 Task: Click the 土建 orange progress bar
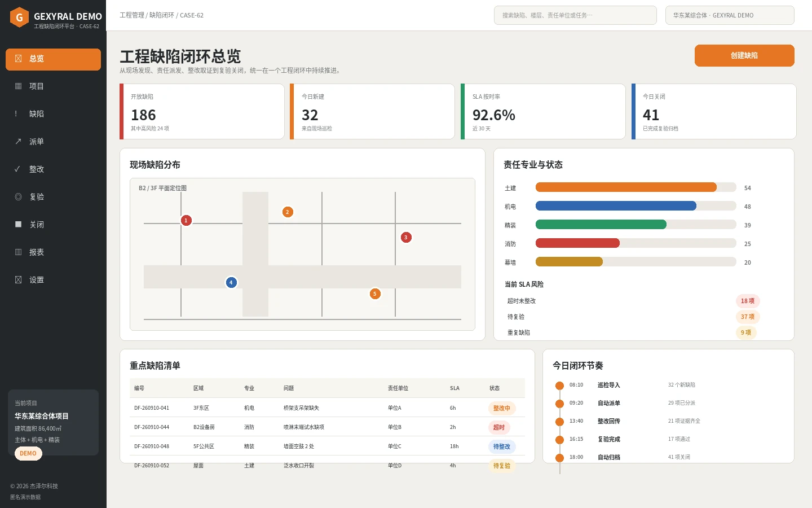point(626,187)
